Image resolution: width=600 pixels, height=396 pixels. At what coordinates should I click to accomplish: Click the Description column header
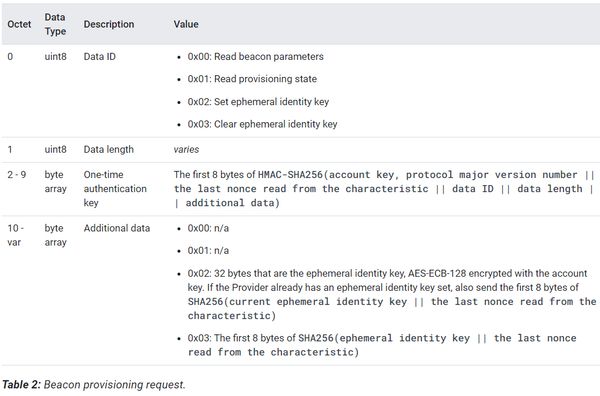109,24
